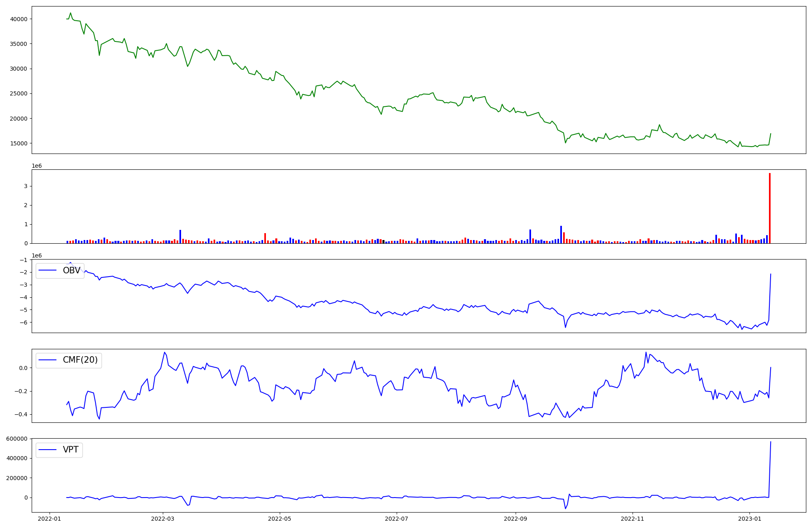Click the tallest red volume bar
Screen dimensions: 812x528
(x=769, y=208)
